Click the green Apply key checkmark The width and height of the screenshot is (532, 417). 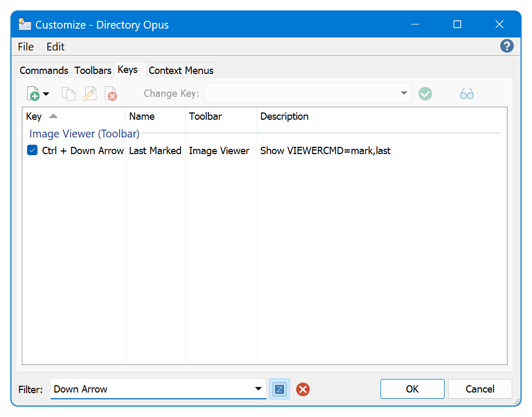[x=425, y=94]
